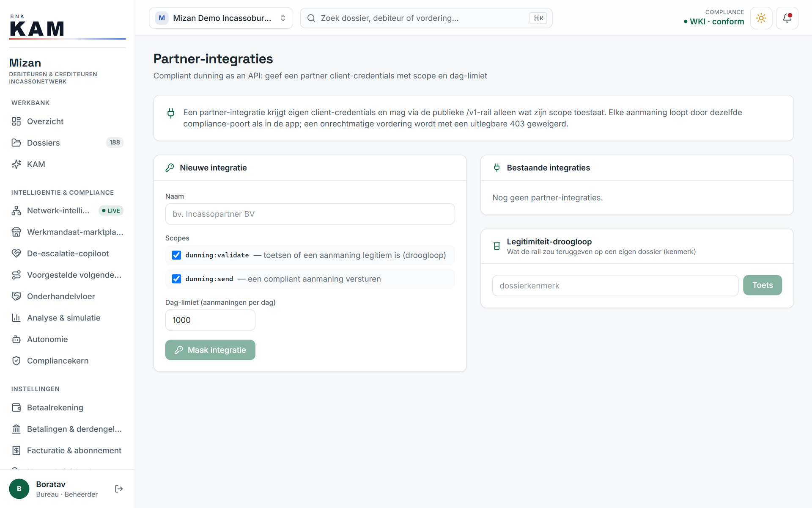
Task: Click the Boratav user name
Action: [x=51, y=484]
